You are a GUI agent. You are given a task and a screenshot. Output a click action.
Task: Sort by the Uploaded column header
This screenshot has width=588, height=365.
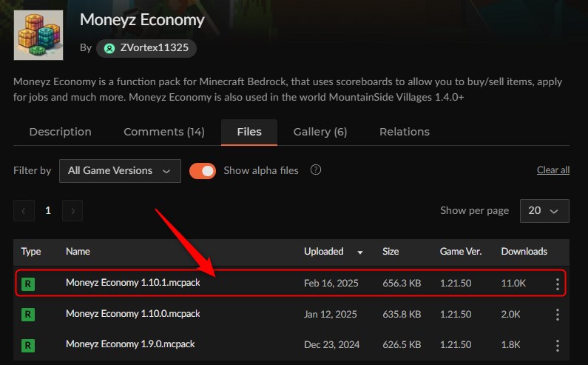point(324,252)
